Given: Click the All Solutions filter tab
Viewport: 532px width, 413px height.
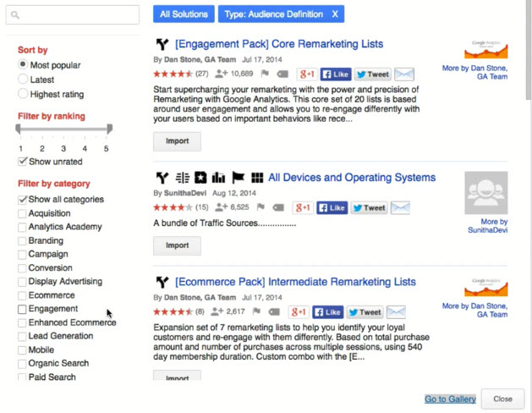Looking at the screenshot, I should pos(183,14).
